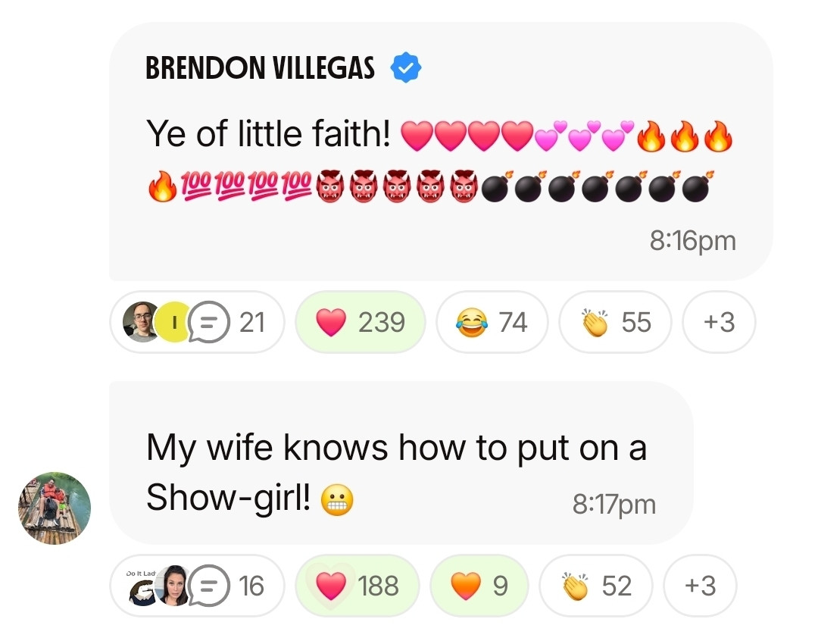Click the 8:17pm message timestamp
The image size is (818, 644).
614,505
